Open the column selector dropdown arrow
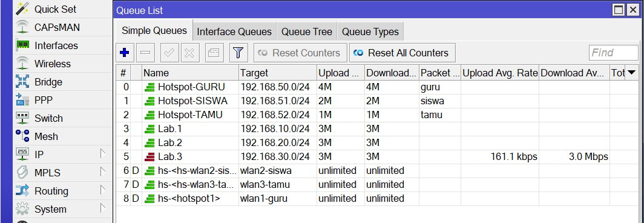Screen dimensions: 644x223 [632, 73]
